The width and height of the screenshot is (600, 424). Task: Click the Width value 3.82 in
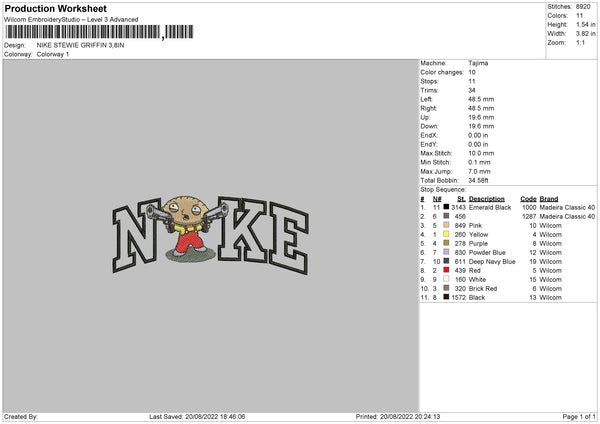(585, 34)
